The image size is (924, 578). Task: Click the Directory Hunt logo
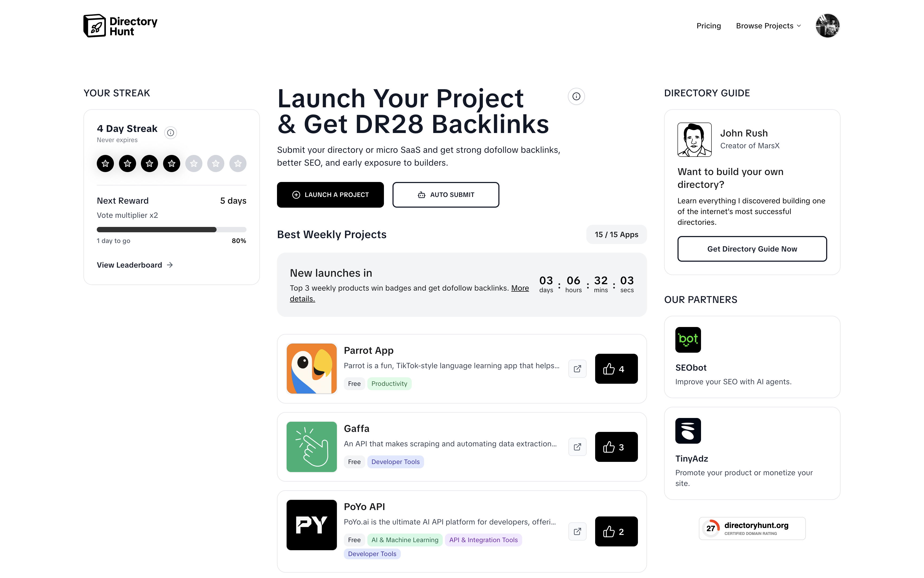point(120,26)
